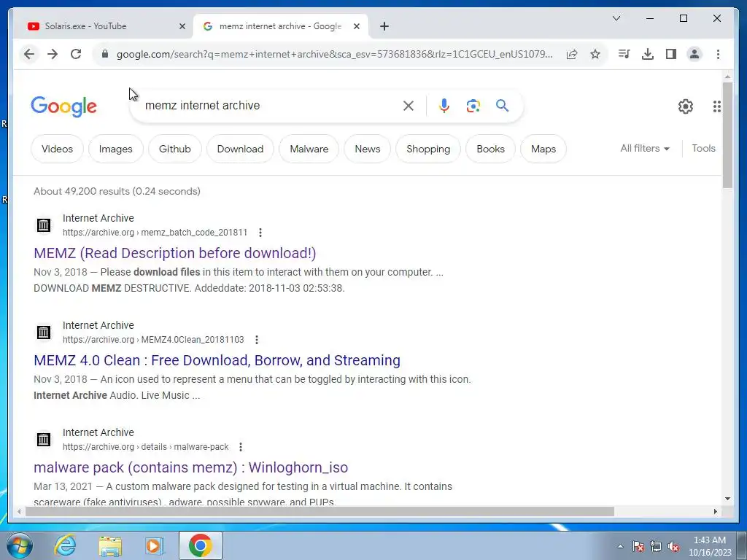Clear the search box with the X
This screenshot has height=560, width=747.
409,106
